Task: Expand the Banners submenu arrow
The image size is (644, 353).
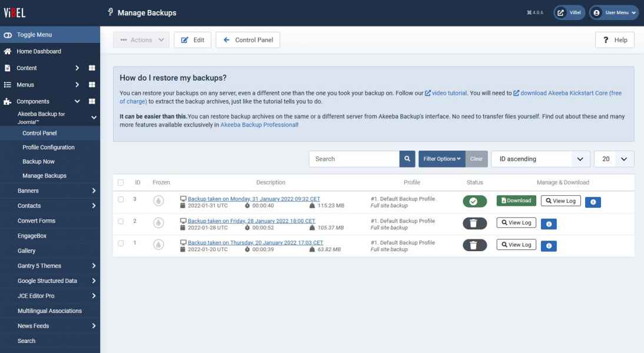Action: click(x=94, y=191)
